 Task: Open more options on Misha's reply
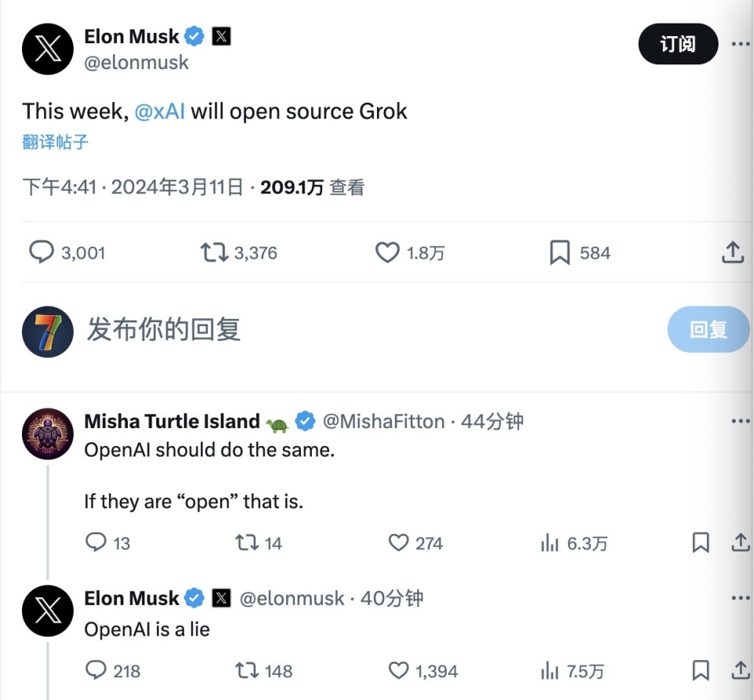coord(739,420)
